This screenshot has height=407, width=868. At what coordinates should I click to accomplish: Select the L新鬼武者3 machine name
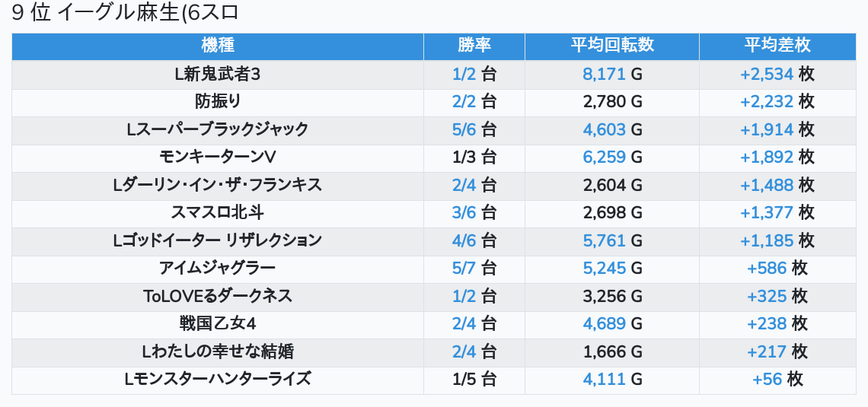pos(218,74)
